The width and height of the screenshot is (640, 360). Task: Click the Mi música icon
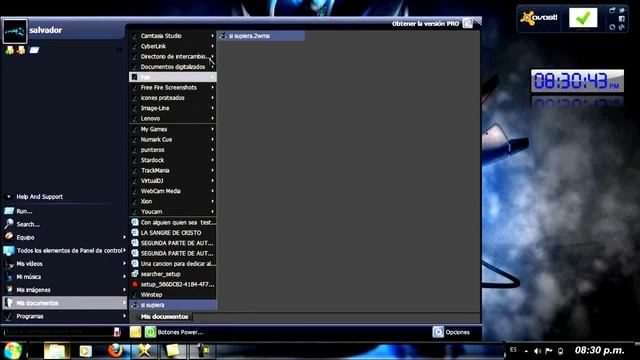coord(9,277)
